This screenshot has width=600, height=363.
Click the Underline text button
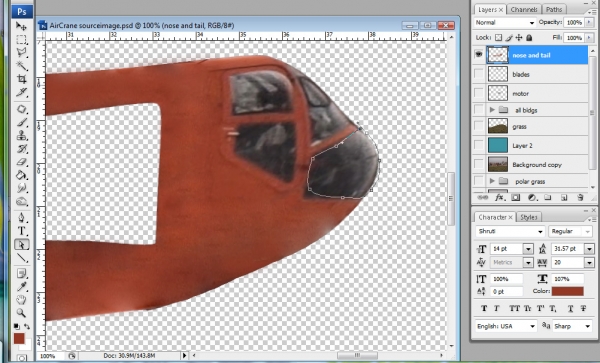(x=570, y=308)
